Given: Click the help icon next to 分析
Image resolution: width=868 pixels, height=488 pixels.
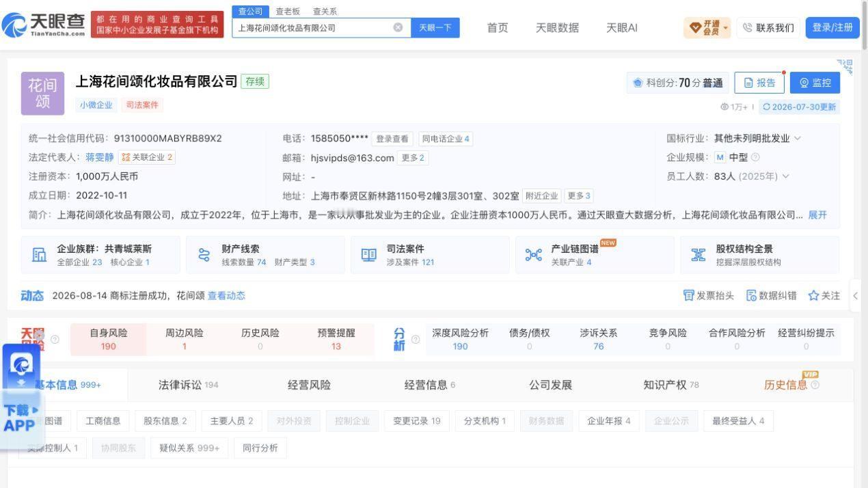Looking at the screenshot, I should click(415, 340).
